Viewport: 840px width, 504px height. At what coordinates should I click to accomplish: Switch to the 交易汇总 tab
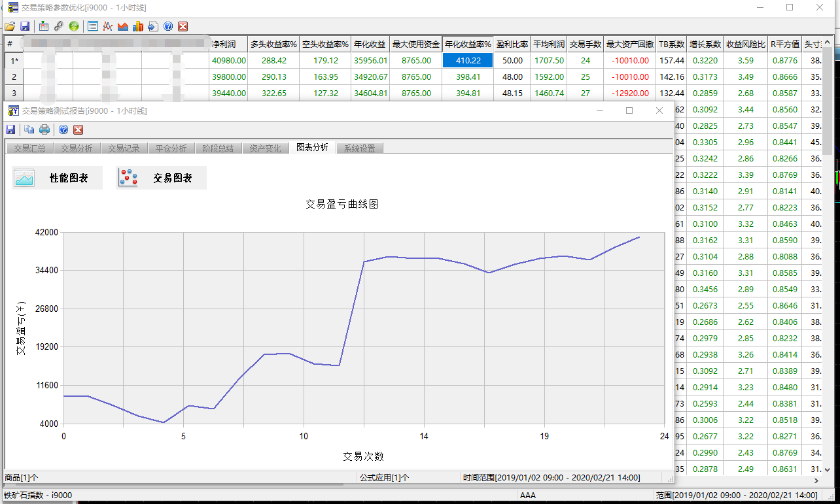[x=29, y=148]
